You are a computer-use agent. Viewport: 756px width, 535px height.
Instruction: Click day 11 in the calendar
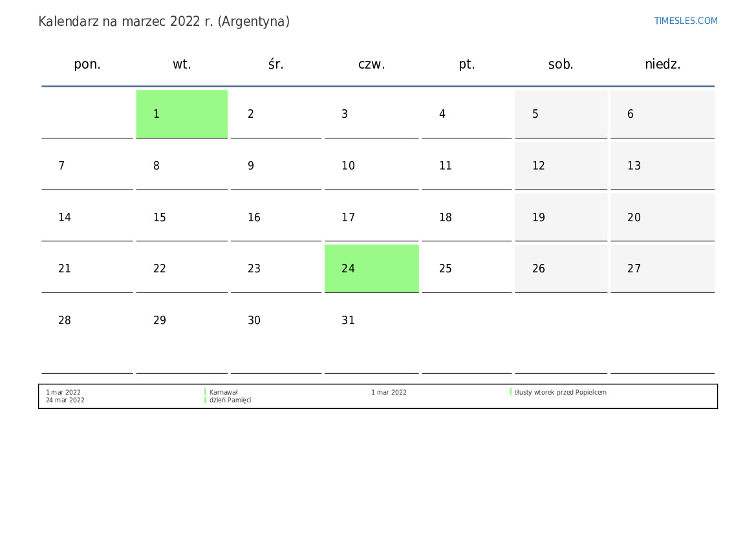pos(467,166)
